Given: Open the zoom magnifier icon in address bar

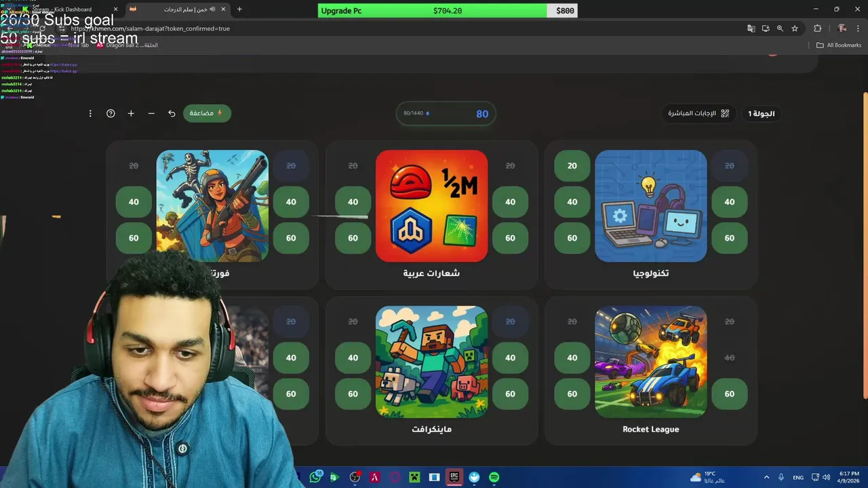Looking at the screenshot, I should coord(780,28).
